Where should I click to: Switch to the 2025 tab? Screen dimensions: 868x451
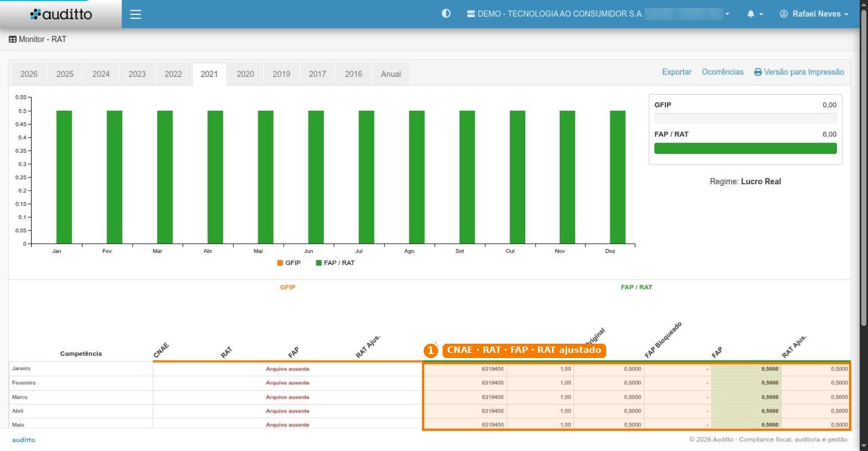tap(65, 74)
